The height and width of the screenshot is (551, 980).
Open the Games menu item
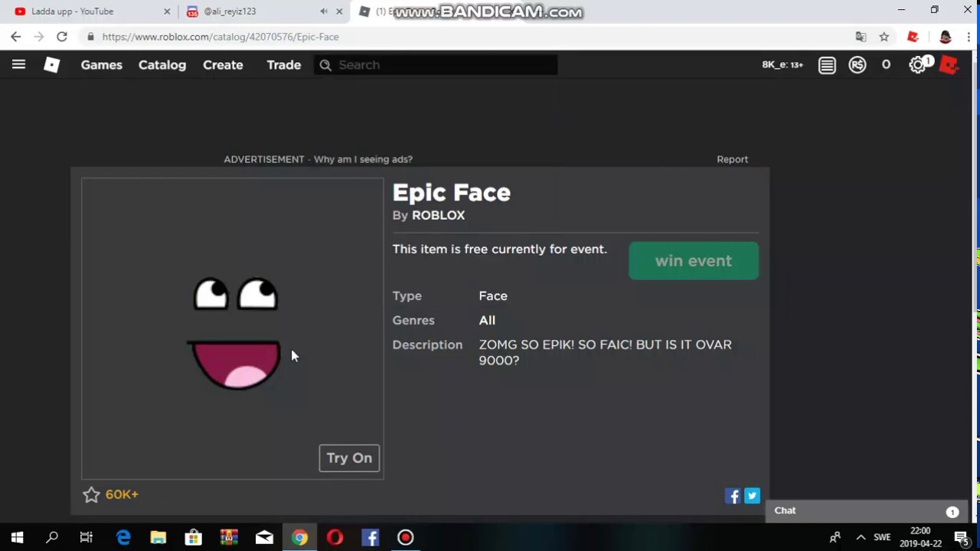pos(102,65)
